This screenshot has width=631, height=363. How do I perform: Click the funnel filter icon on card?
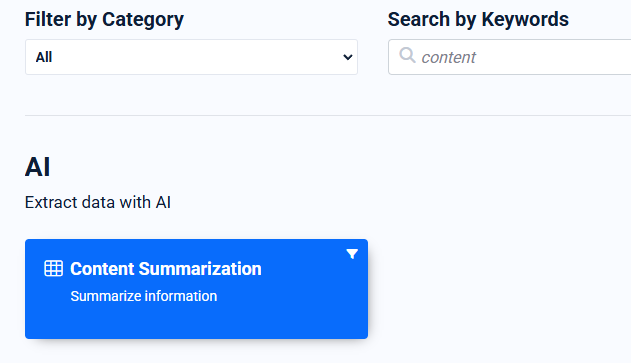click(352, 254)
